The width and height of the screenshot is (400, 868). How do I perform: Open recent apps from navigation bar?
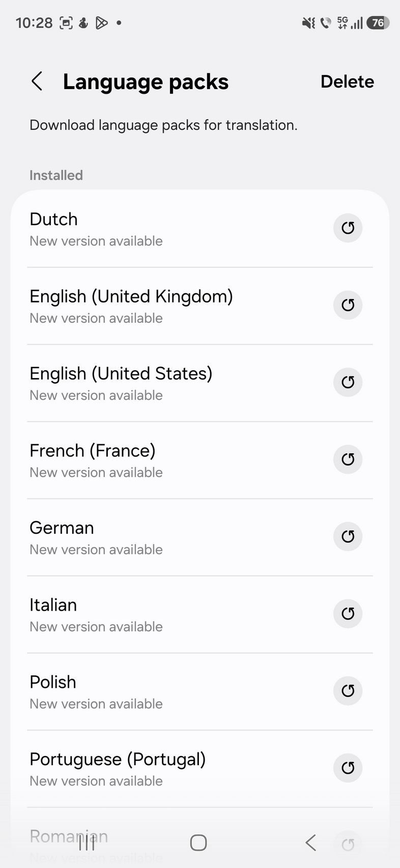click(87, 843)
